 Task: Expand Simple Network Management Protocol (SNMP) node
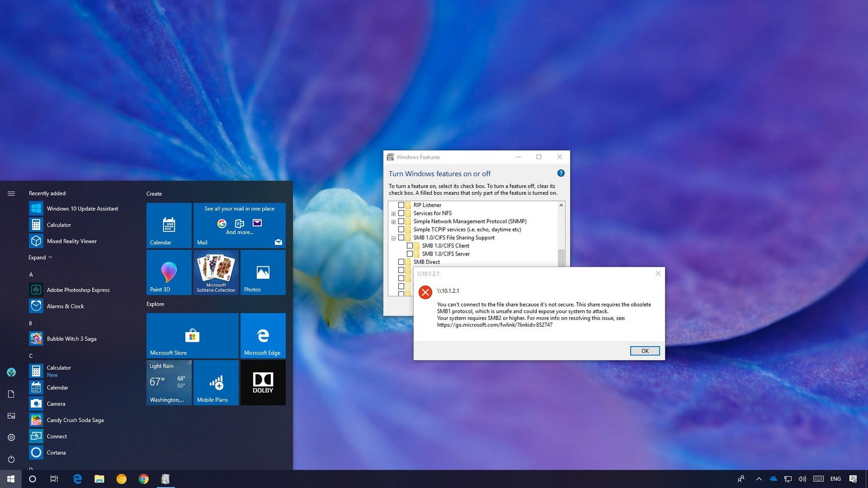point(393,221)
